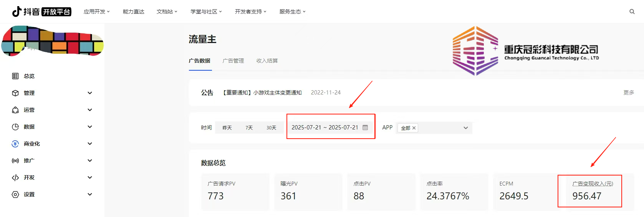Open the 学堂与社区 top menu
Screen dimensions: 644x217
click(206, 12)
